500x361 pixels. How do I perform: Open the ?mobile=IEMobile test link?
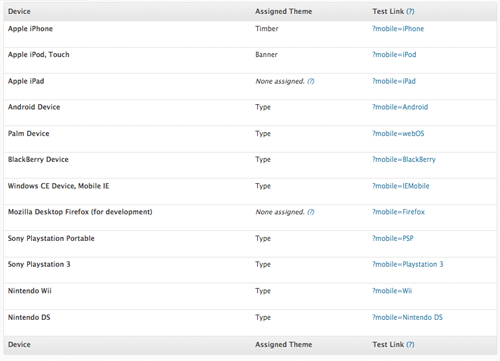click(401, 186)
